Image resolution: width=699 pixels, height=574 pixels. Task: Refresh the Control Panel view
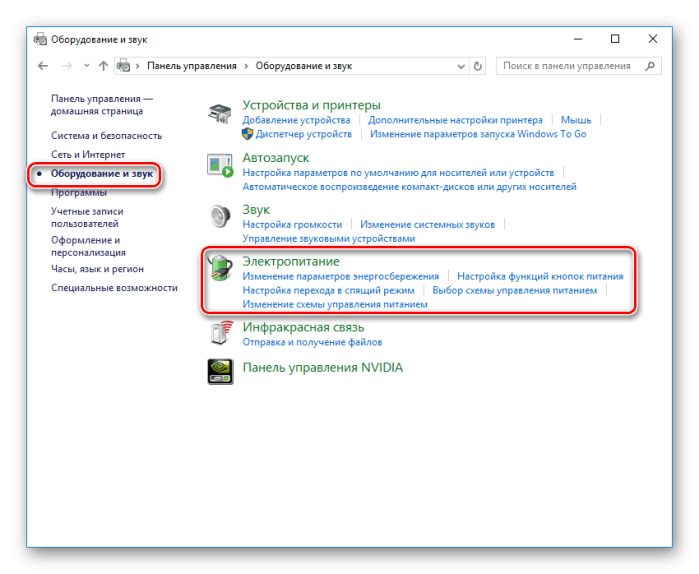coord(477,66)
